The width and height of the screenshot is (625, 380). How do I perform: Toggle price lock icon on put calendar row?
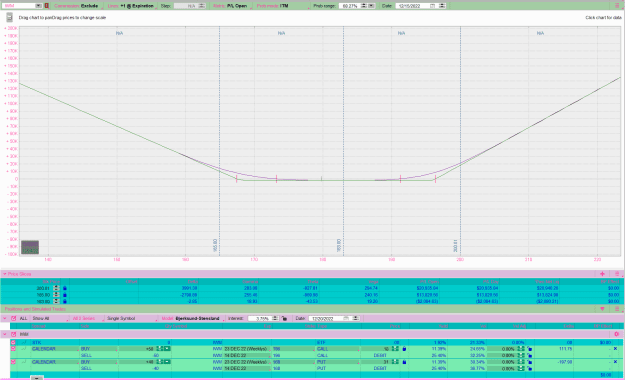[404, 362]
